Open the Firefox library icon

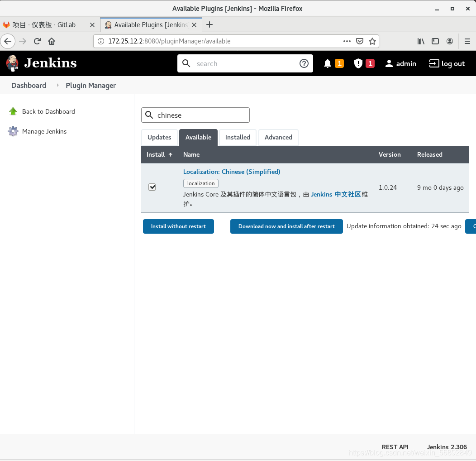point(421,41)
